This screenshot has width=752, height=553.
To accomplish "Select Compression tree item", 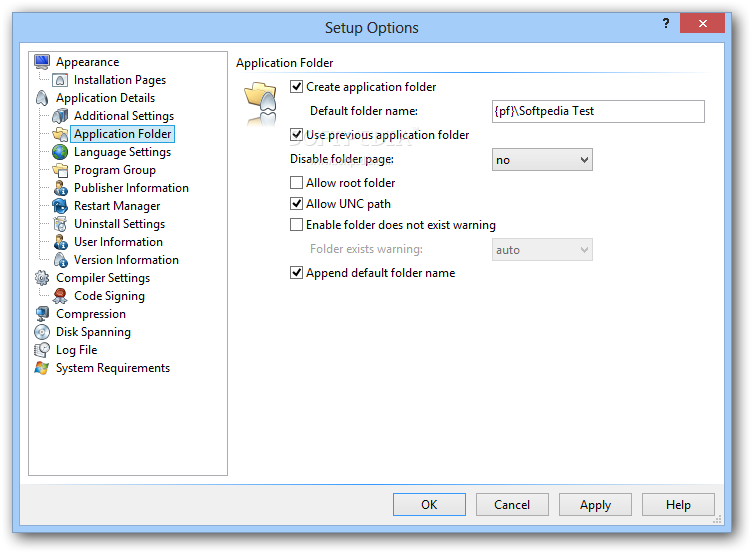I will pyautogui.click(x=91, y=314).
